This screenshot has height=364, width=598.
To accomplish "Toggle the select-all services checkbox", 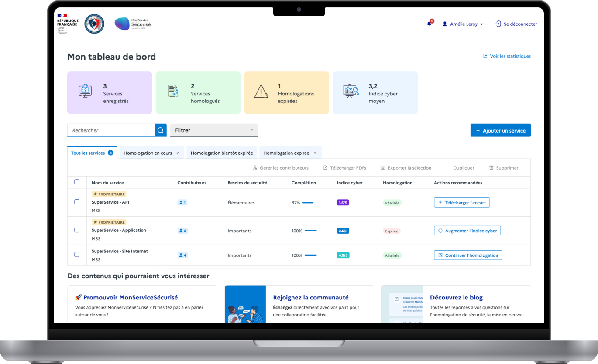I will pyautogui.click(x=77, y=182).
